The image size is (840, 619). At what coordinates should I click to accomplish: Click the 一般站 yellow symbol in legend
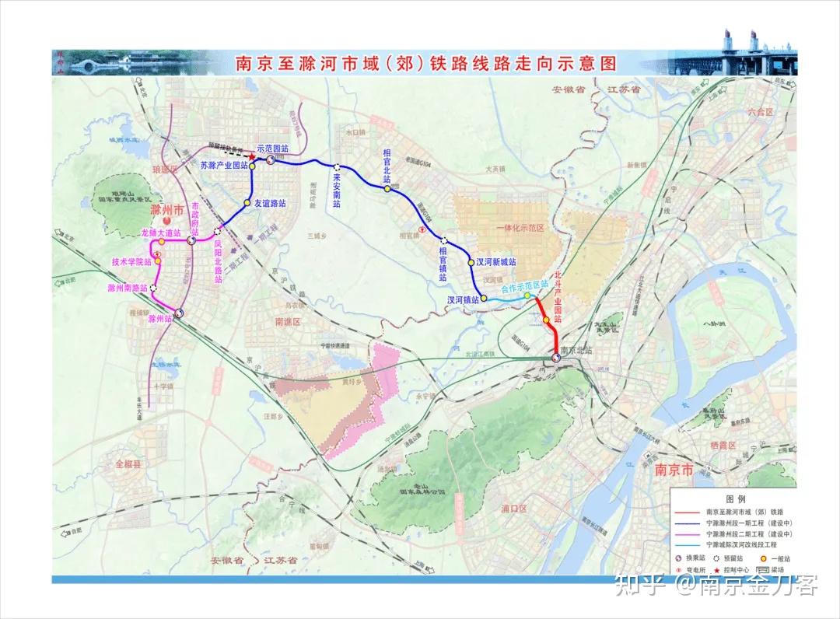764,558
